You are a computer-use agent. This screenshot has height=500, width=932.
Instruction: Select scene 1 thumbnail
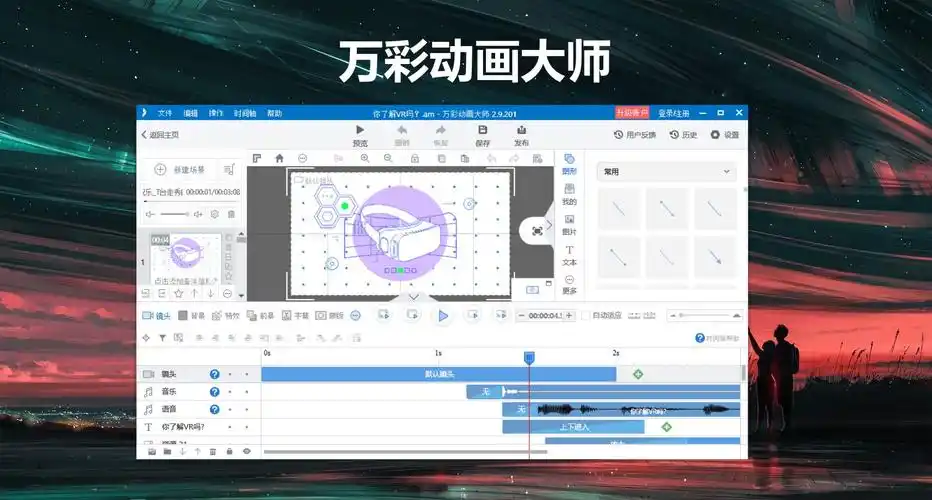[x=185, y=259]
